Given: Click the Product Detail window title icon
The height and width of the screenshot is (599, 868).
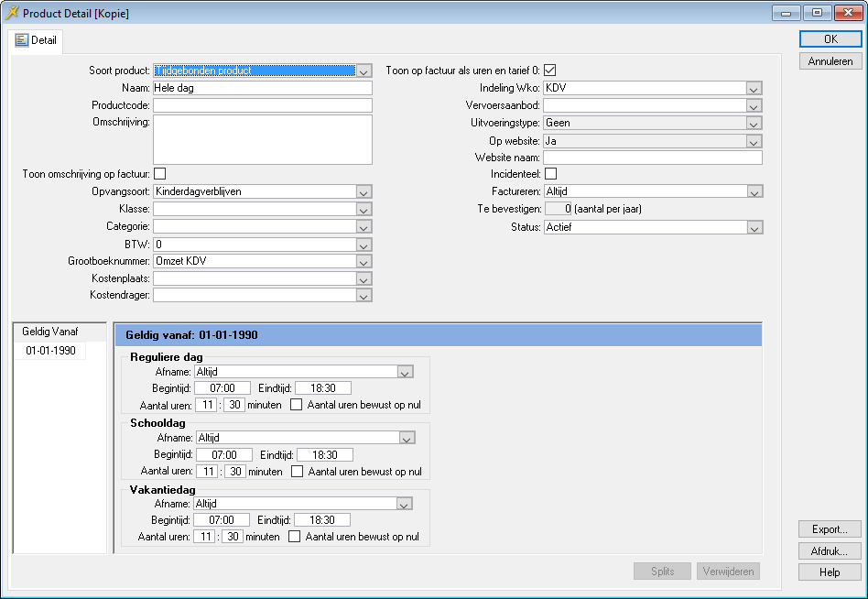Looking at the screenshot, I should 12,13.
